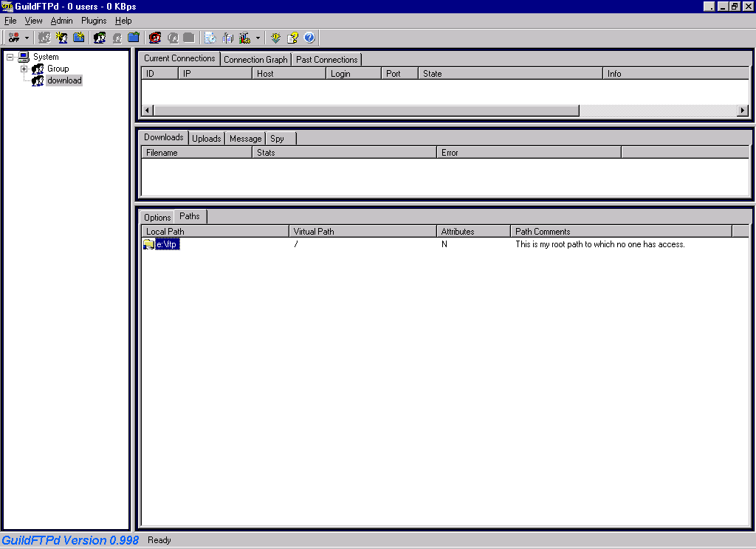
Task: Click the Attributes column header
Action: (x=473, y=232)
